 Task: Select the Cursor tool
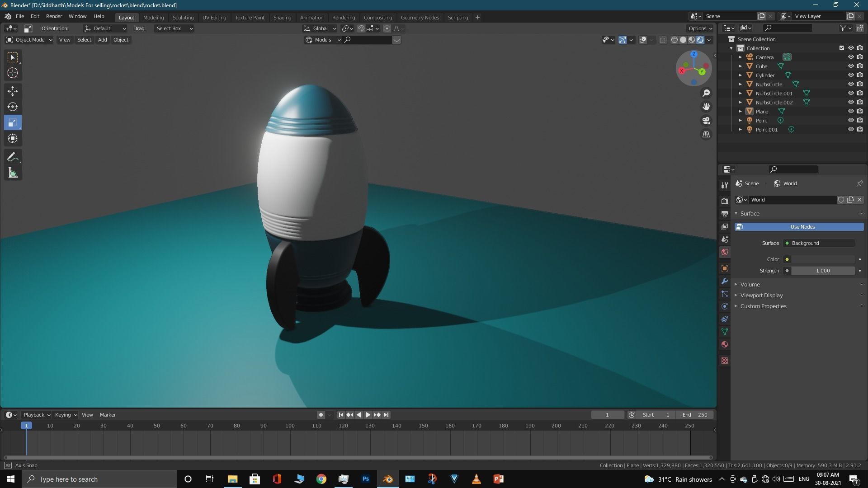point(13,73)
